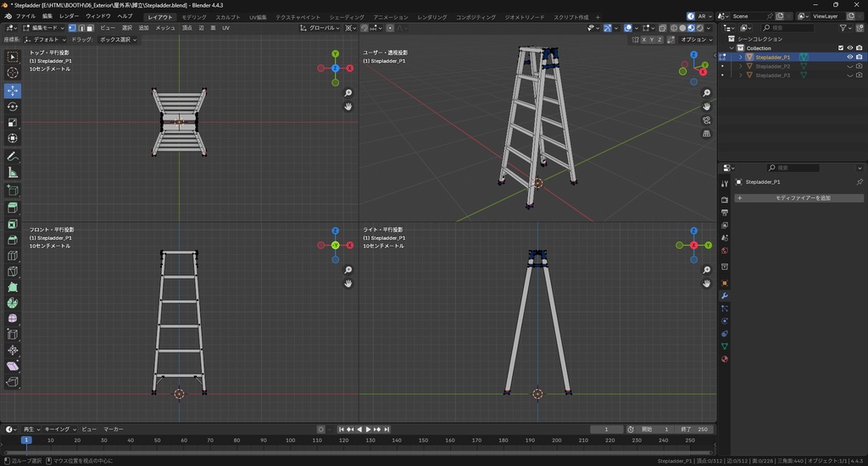Screen dimensions: 868x466
Task: Click the current frame number field
Action: point(607,430)
